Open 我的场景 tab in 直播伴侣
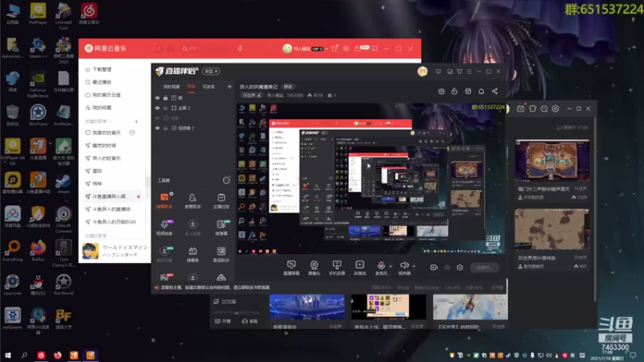Image resolution: width=644 pixels, height=362 pixels. 171,87
